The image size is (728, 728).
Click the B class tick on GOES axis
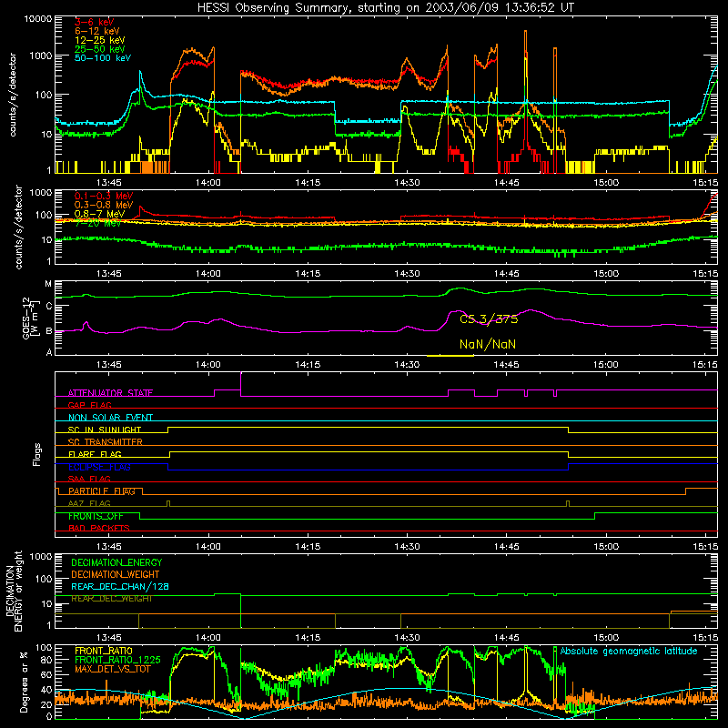[x=49, y=331]
